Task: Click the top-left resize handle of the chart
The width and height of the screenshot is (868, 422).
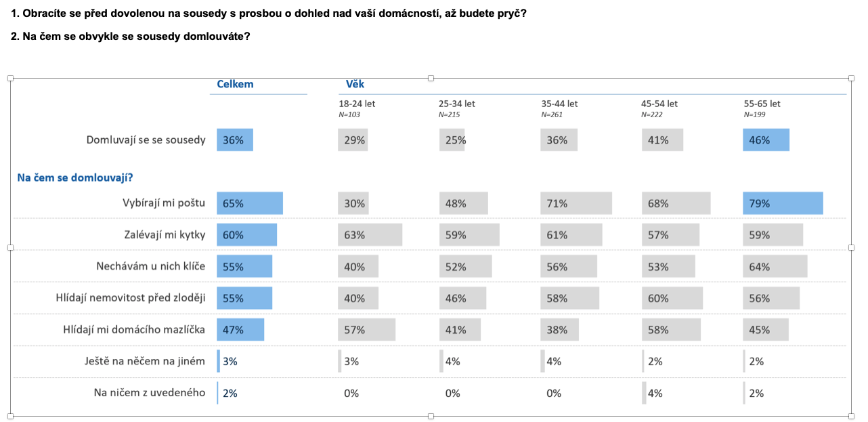Action: (x=10, y=79)
